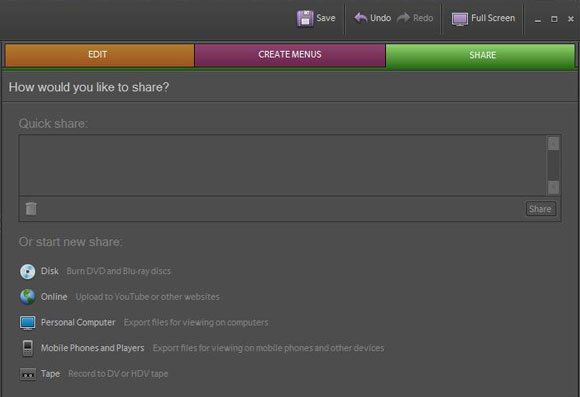Choose Personal Computer share option label
The height and width of the screenshot is (397, 580).
[78, 323]
